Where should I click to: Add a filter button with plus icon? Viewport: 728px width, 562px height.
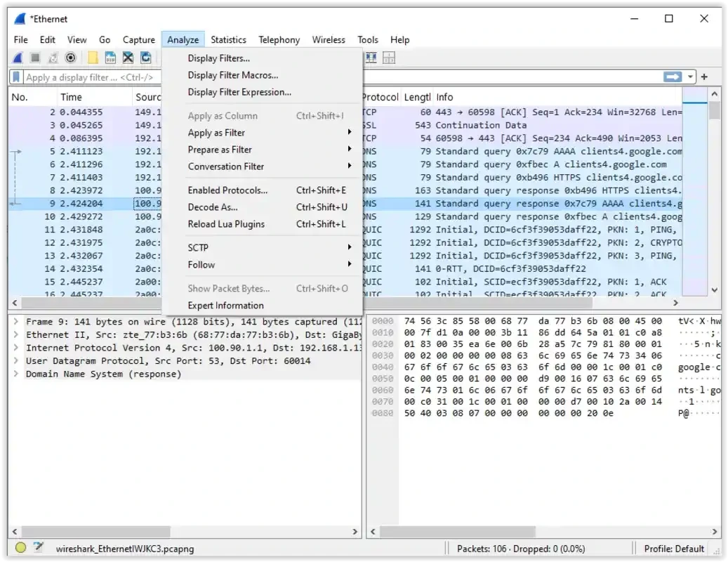[704, 77]
